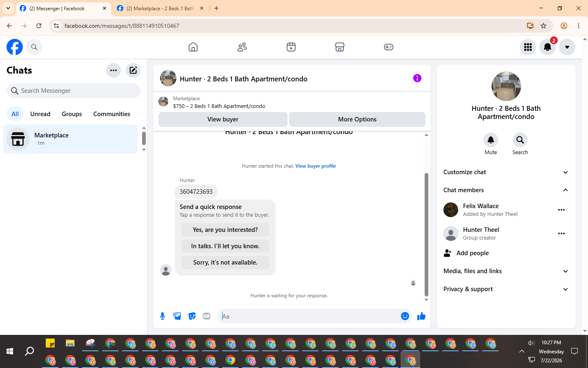Open member options for Hunter Theel
The width and height of the screenshot is (588, 368).
click(x=561, y=233)
